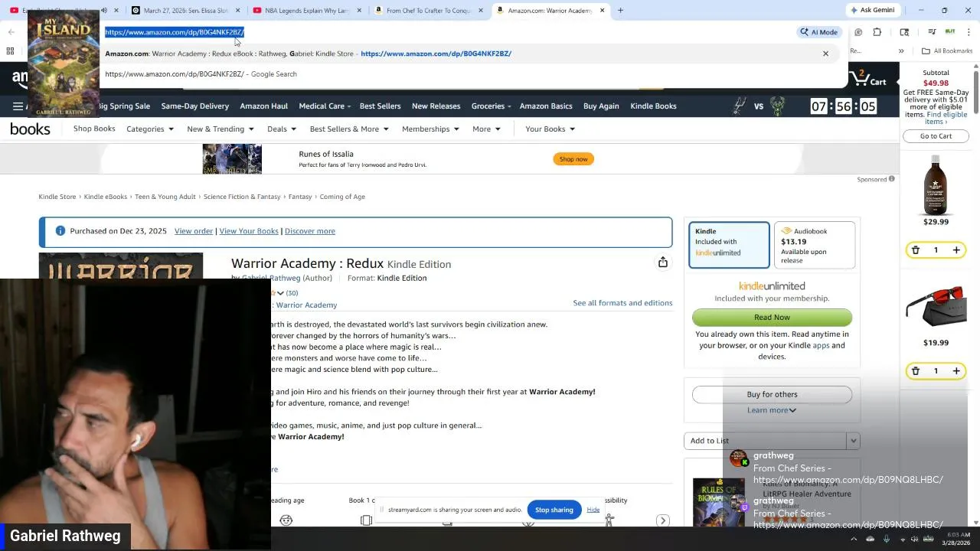Screen dimensions: 980x551
Task: Open the media control playlist icon
Action: 932,32
